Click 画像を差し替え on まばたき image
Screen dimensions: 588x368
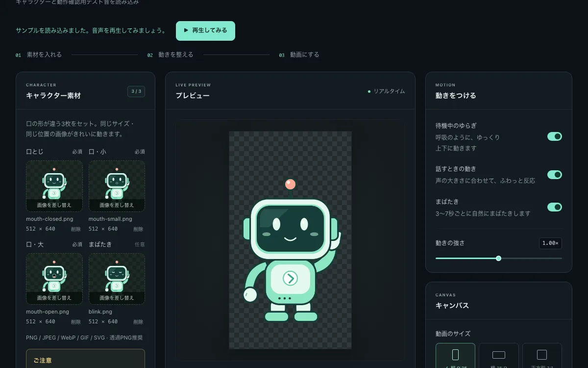117,298
